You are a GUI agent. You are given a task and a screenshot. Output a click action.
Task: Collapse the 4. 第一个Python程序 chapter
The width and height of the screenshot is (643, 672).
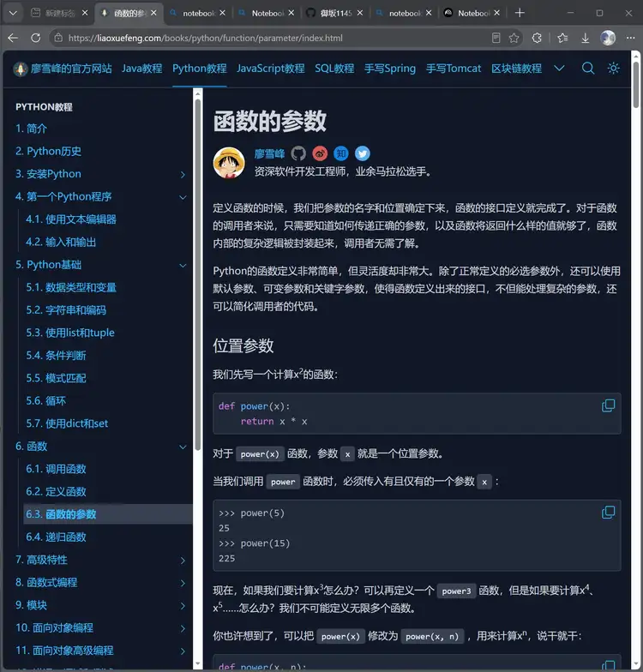(x=183, y=197)
